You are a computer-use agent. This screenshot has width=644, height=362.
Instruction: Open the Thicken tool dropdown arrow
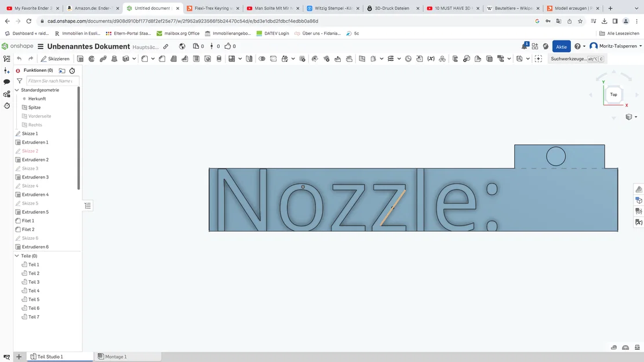(x=134, y=58)
